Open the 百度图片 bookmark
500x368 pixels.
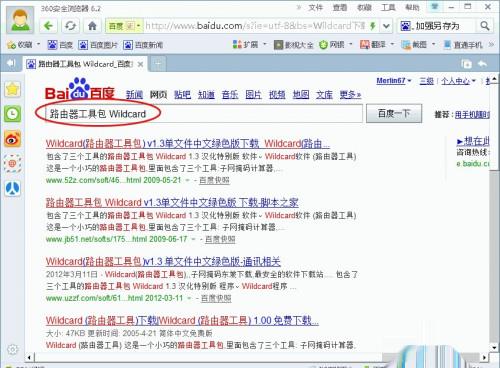coord(98,45)
